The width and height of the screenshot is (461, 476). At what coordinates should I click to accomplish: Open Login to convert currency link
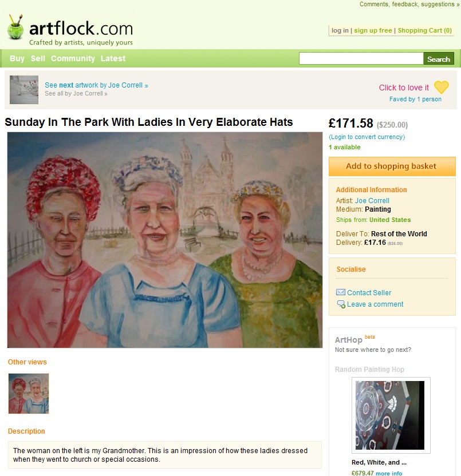click(x=367, y=137)
